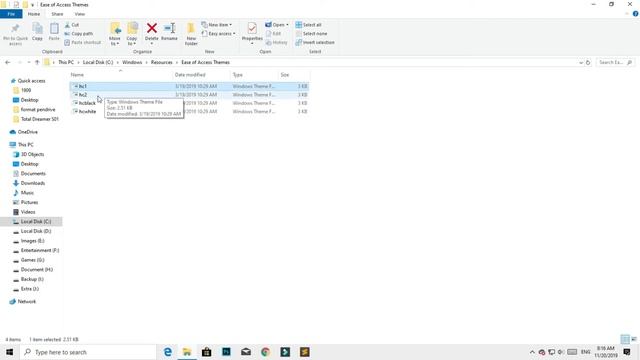The width and height of the screenshot is (640, 360).
Task: Open the New item dropdown
Action: click(x=217, y=25)
